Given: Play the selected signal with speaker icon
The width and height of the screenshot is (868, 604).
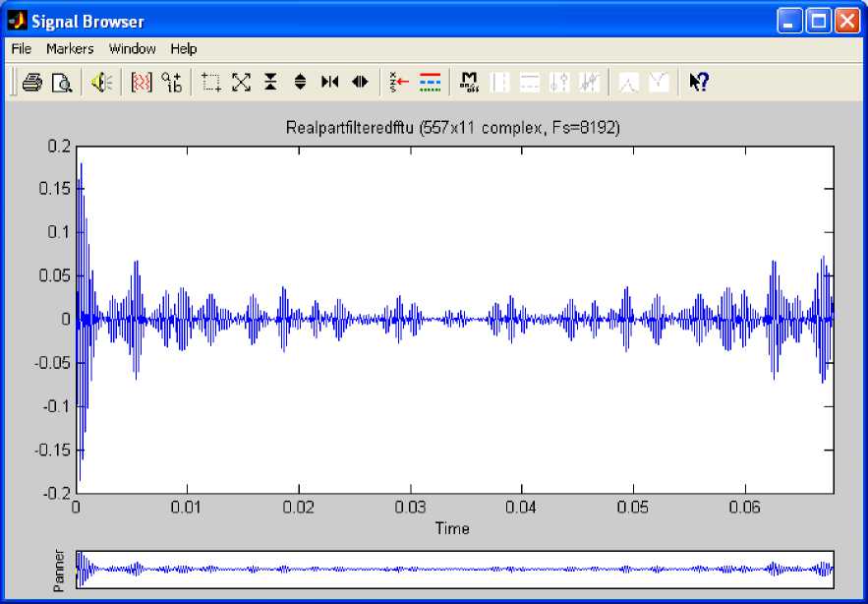Looking at the screenshot, I should pos(101,83).
